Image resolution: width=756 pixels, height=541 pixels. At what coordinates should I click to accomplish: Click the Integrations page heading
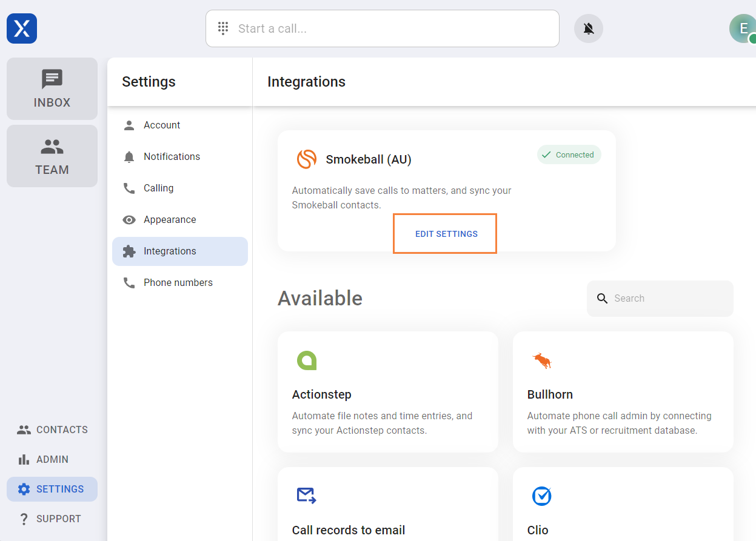coord(306,82)
